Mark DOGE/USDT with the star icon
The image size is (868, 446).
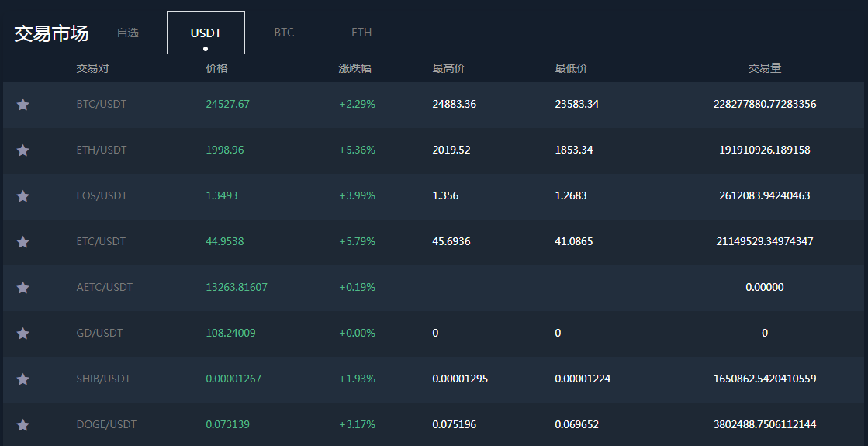tap(23, 425)
